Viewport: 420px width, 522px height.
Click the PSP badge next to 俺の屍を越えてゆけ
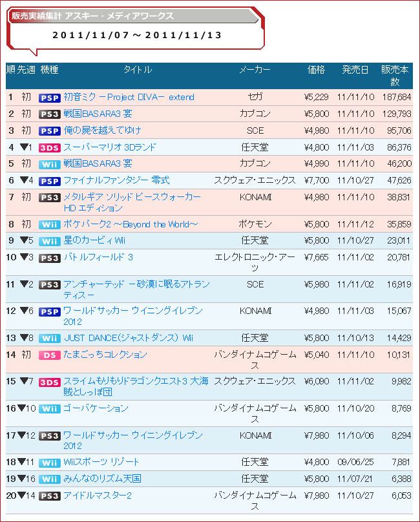(x=50, y=131)
